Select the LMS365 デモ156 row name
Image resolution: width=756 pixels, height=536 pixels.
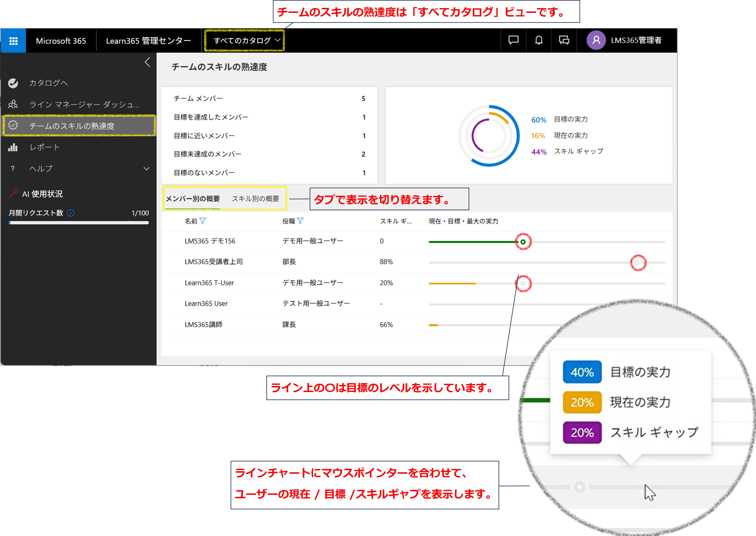210,241
